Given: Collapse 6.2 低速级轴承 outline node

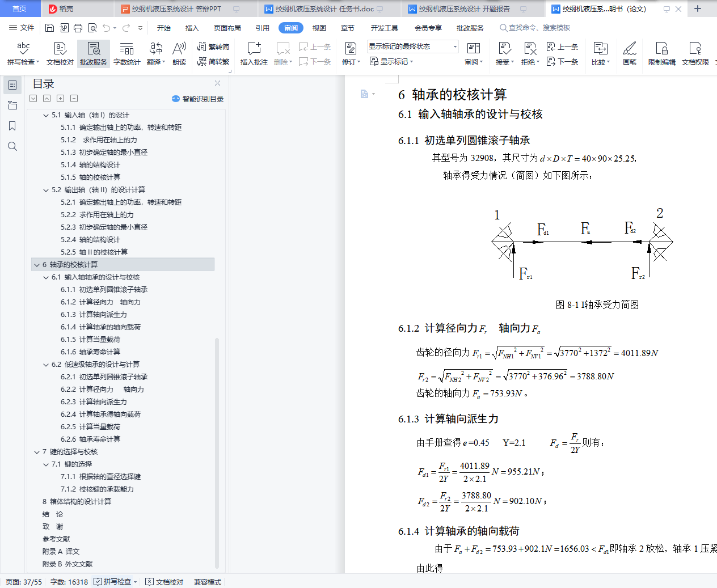Looking at the screenshot, I should (x=46, y=365).
